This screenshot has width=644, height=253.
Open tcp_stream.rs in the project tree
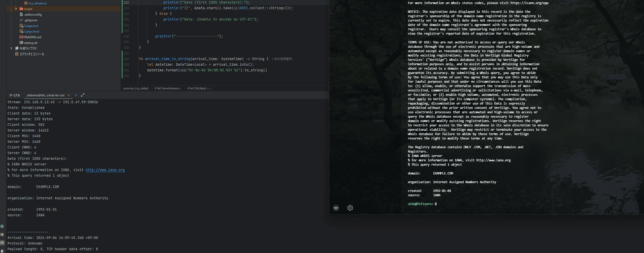coord(38,3)
